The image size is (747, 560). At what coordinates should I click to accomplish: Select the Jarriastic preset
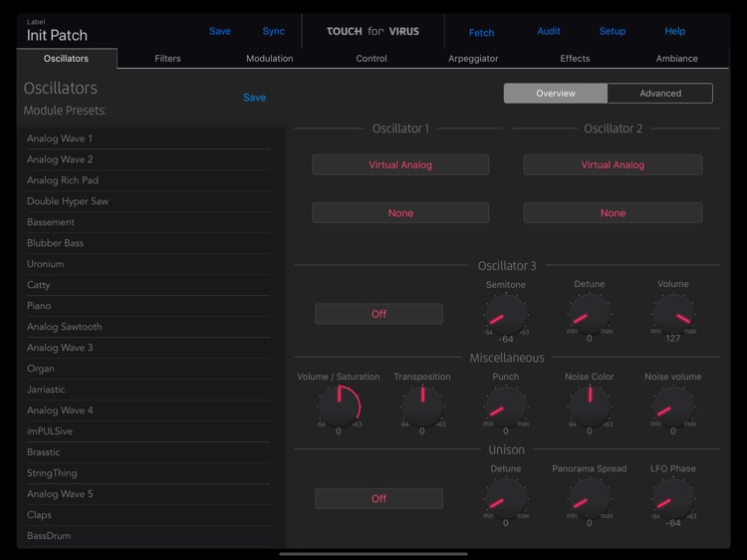pos(148,390)
